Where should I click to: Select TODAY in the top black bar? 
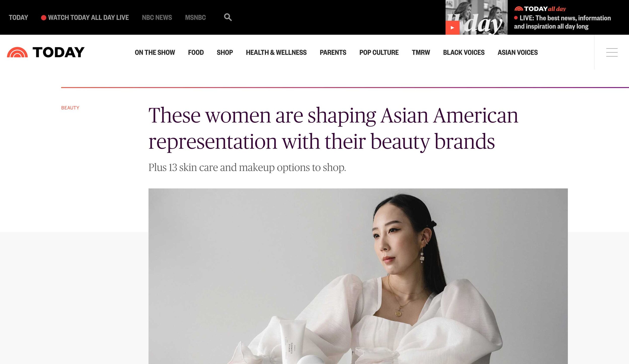point(18,18)
